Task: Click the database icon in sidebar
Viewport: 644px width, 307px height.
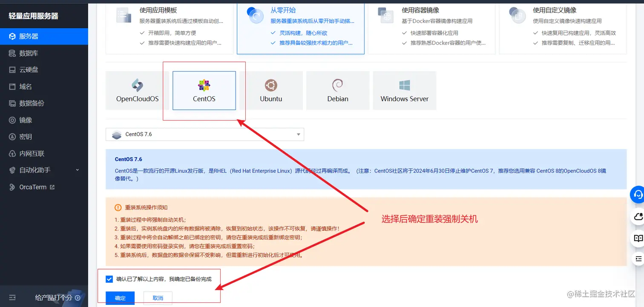Action: click(x=12, y=53)
